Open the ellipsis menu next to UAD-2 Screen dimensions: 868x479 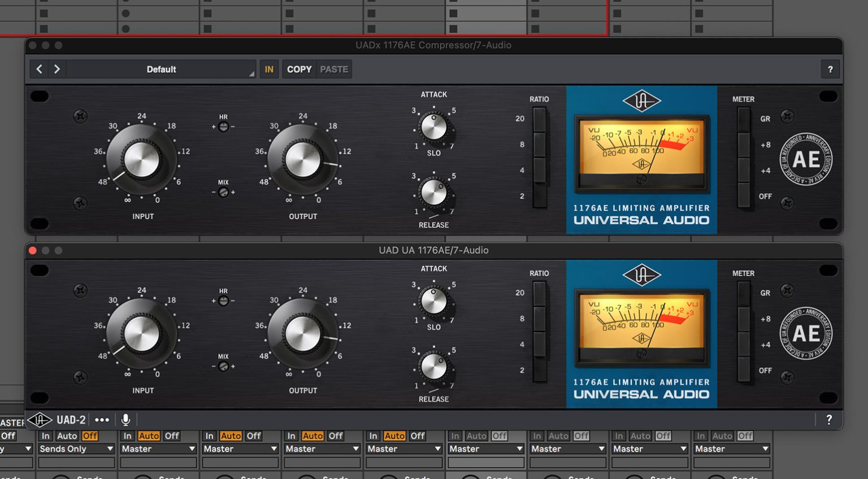[102, 420]
